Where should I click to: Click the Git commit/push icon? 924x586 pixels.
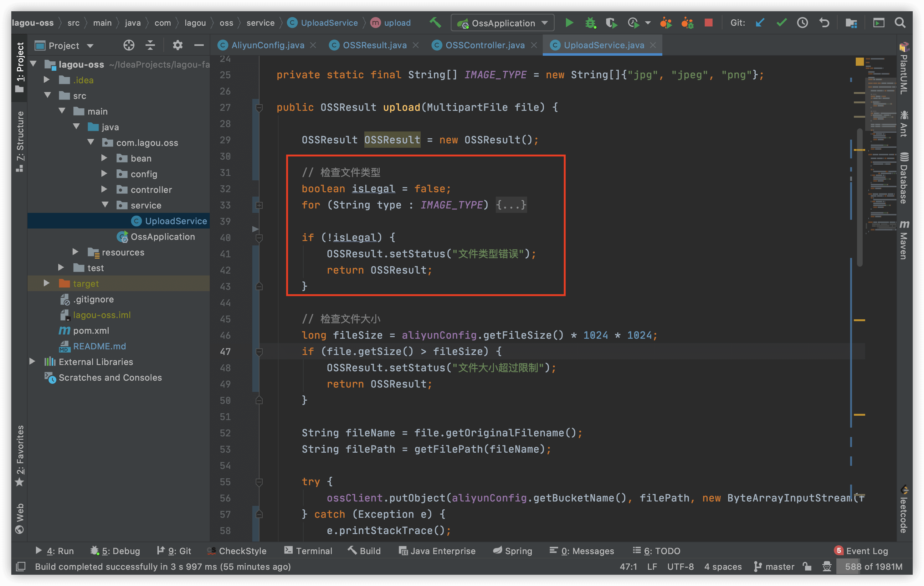(781, 22)
